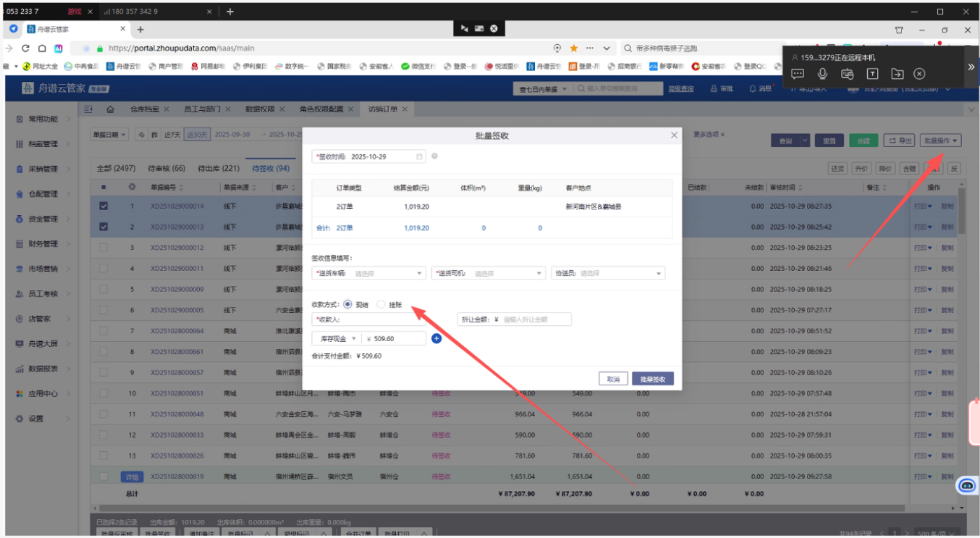Click the home icon in the tab bar
Viewport: 980px width, 538px height.
(110, 109)
